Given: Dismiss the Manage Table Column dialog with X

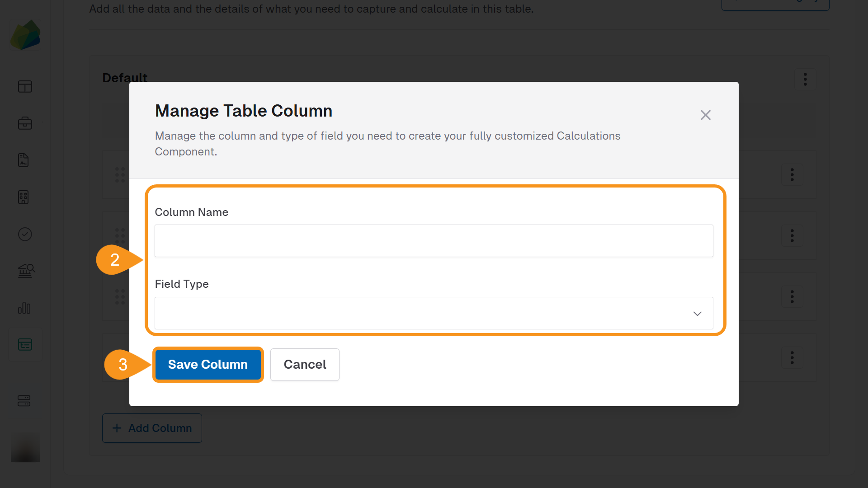Looking at the screenshot, I should [x=706, y=115].
